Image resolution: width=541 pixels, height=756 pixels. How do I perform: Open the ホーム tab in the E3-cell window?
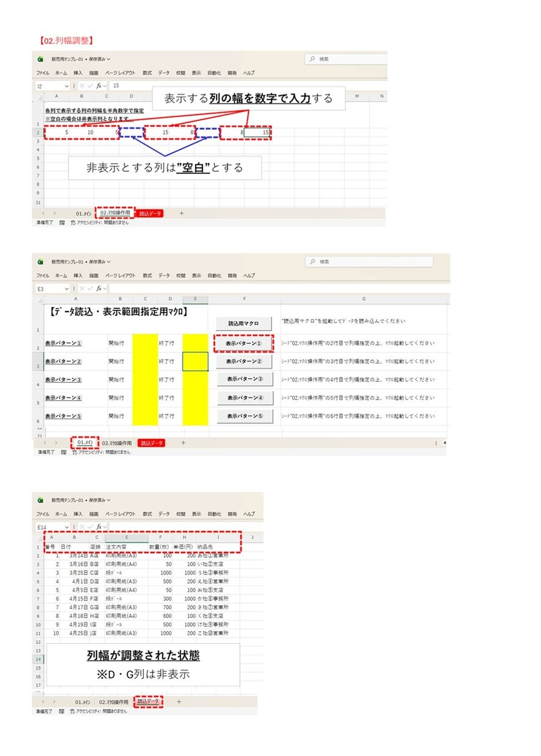(x=61, y=276)
